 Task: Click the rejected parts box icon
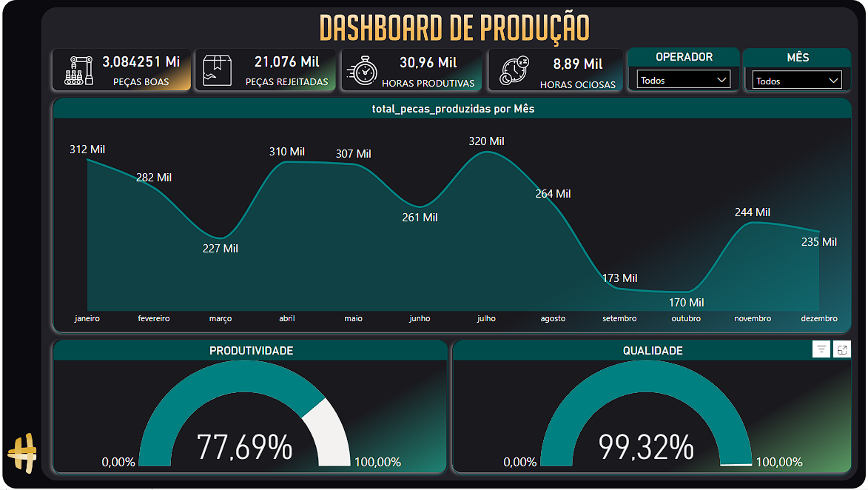pos(218,71)
